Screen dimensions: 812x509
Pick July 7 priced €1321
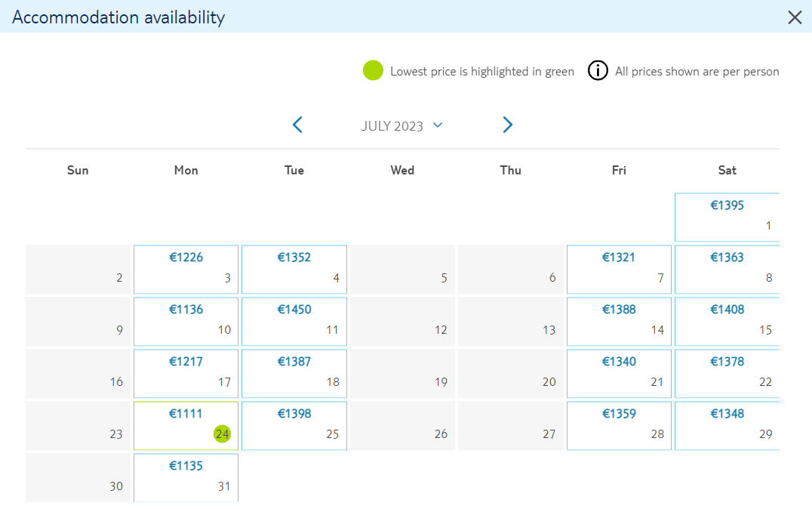point(619,270)
